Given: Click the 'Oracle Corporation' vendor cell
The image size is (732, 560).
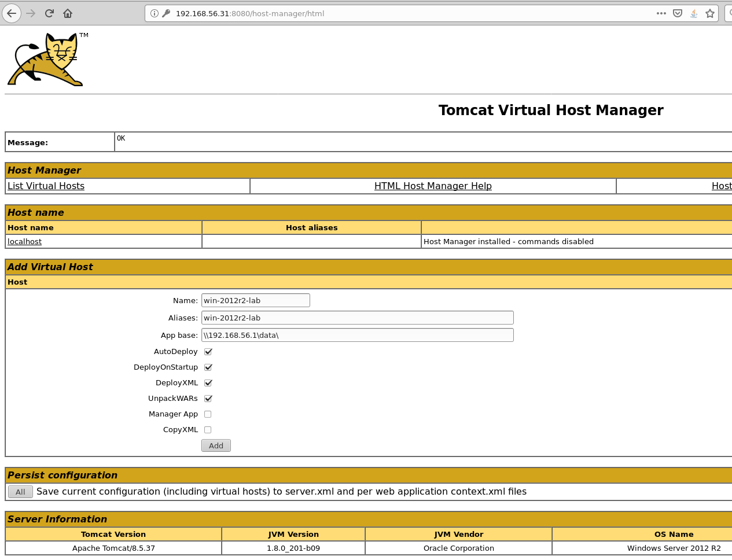Looking at the screenshot, I should [x=459, y=548].
